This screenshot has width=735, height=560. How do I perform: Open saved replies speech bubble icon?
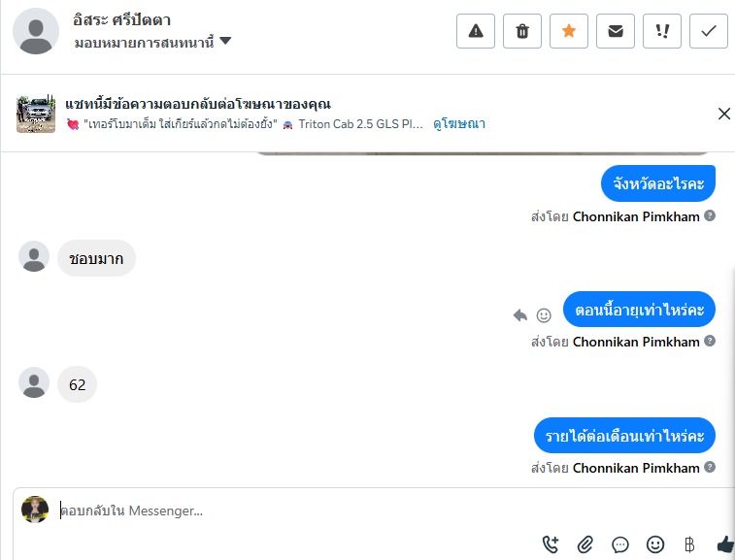click(x=620, y=544)
